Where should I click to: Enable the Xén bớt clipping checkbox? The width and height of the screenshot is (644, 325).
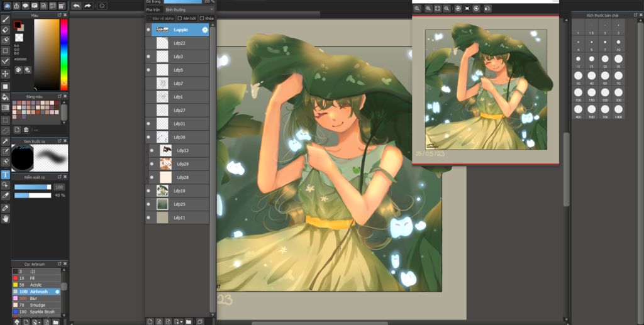click(x=179, y=18)
